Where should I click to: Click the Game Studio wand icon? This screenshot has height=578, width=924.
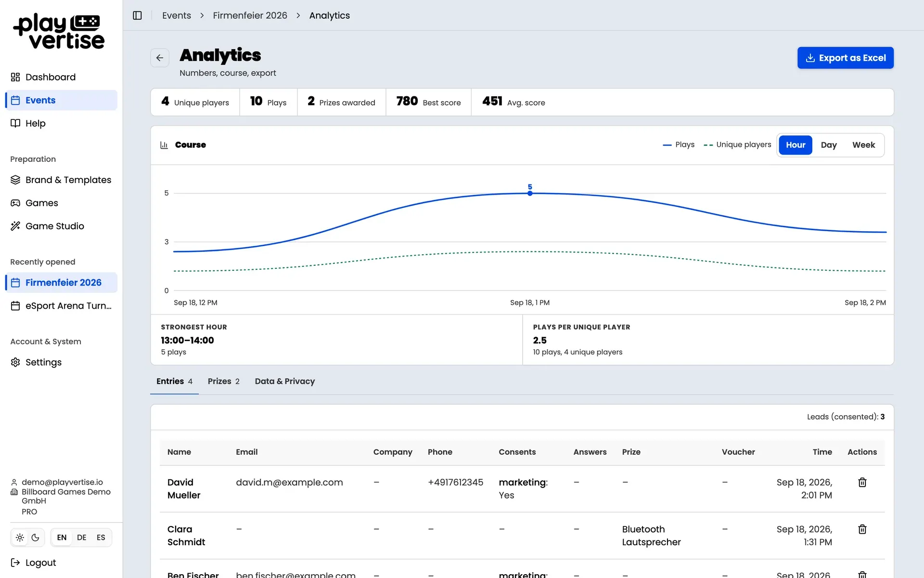tap(15, 226)
